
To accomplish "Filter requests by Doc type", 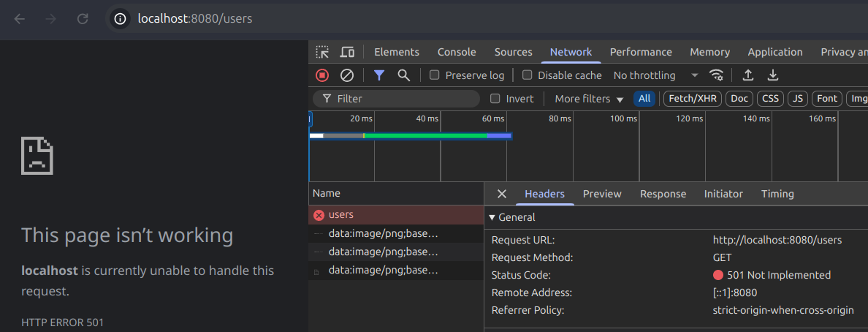I will [739, 99].
